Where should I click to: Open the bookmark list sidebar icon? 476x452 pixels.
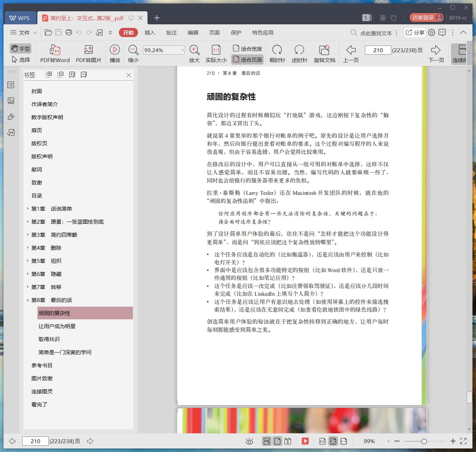pyautogui.click(x=11, y=85)
